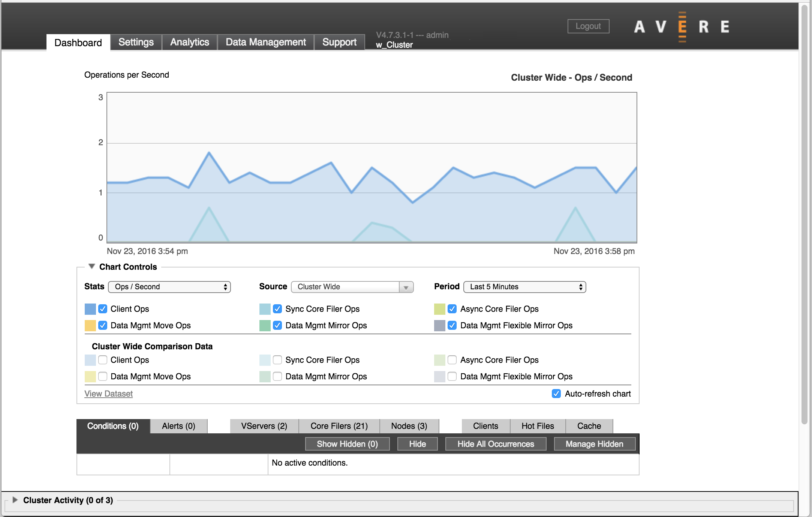This screenshot has width=812, height=517.
Task: Select the Cache tab
Action: coord(589,426)
